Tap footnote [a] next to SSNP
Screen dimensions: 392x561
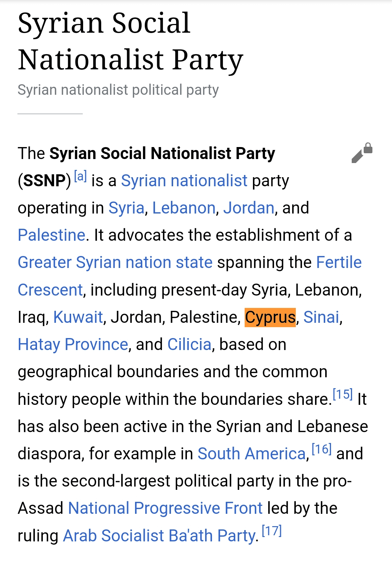pyautogui.click(x=80, y=176)
